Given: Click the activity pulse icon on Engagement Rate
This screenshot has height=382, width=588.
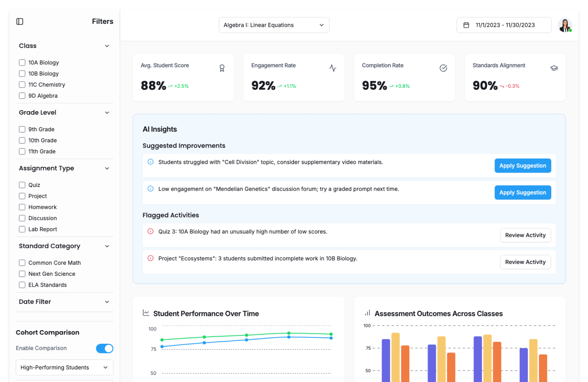Looking at the screenshot, I should 333,68.
